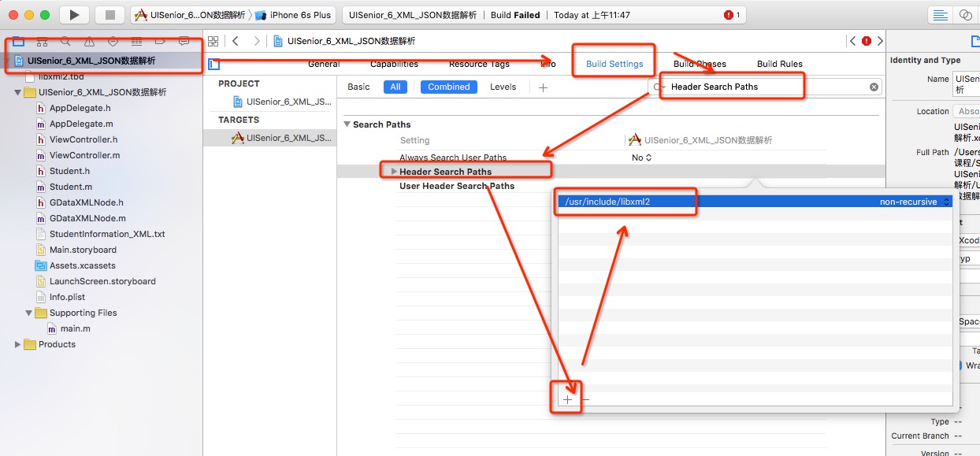
Task: Choose the iPhone 6s Plus destination
Action: point(293,15)
